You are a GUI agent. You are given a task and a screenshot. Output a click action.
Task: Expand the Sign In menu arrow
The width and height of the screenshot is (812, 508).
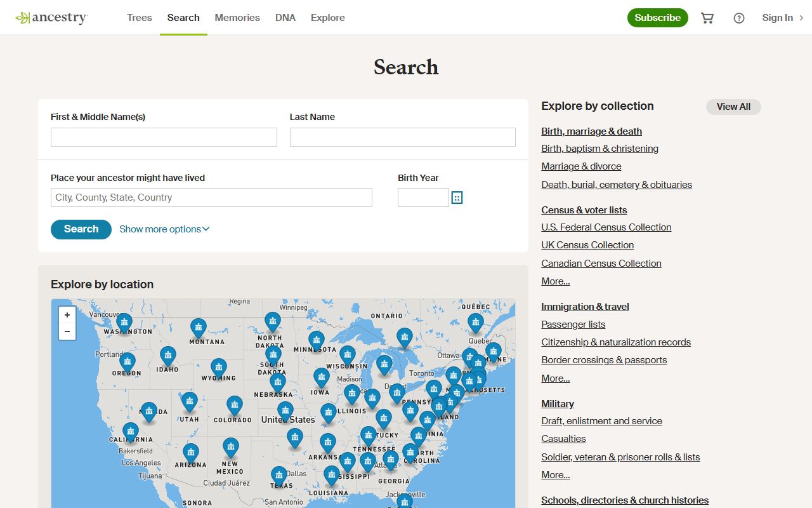[x=801, y=18]
